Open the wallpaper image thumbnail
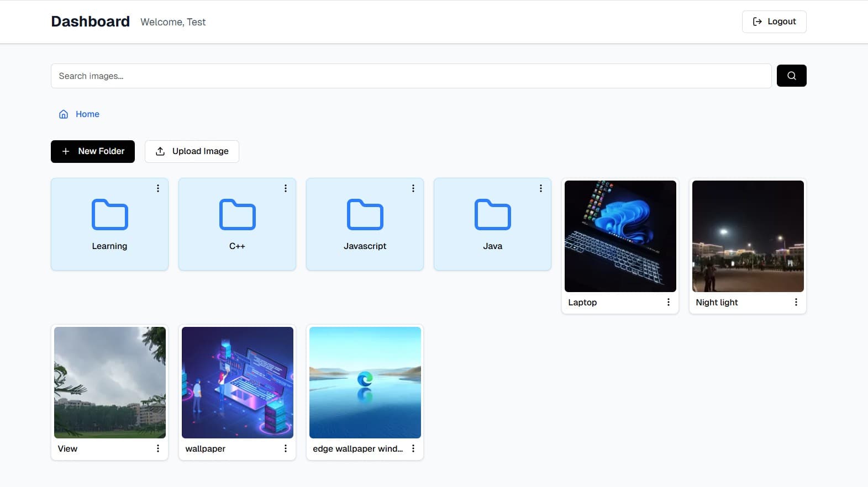The height and width of the screenshot is (487, 868). point(238,383)
